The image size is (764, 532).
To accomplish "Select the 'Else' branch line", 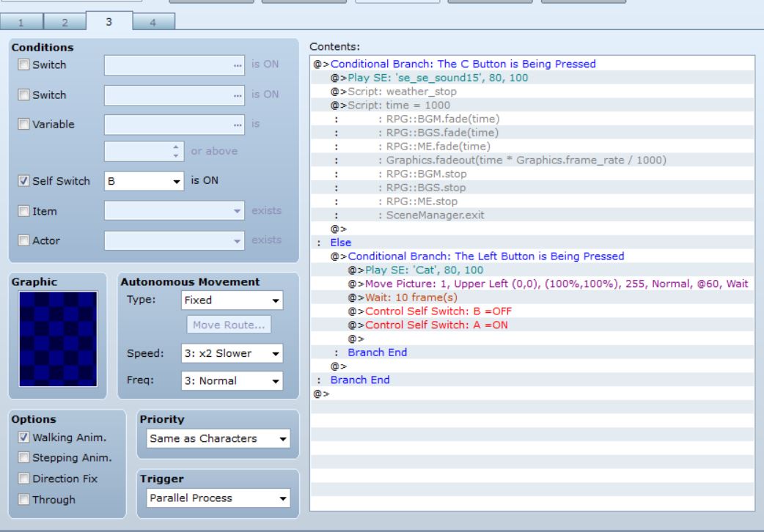I will pos(532,242).
